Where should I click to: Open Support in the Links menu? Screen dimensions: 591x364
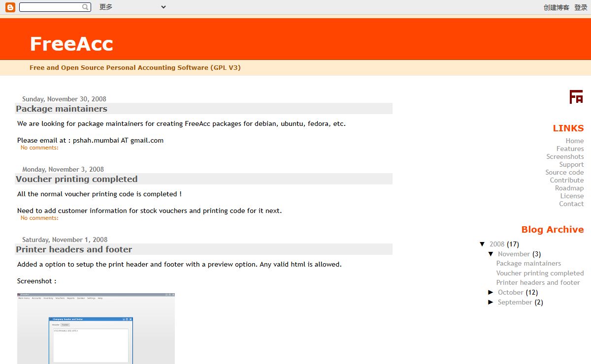pyautogui.click(x=571, y=164)
